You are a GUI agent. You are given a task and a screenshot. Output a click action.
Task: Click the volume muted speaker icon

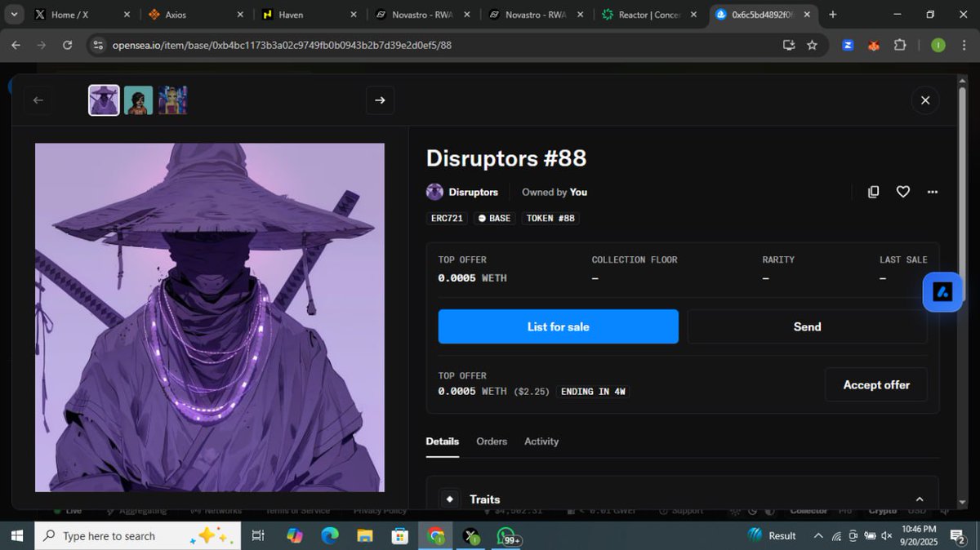(x=887, y=535)
